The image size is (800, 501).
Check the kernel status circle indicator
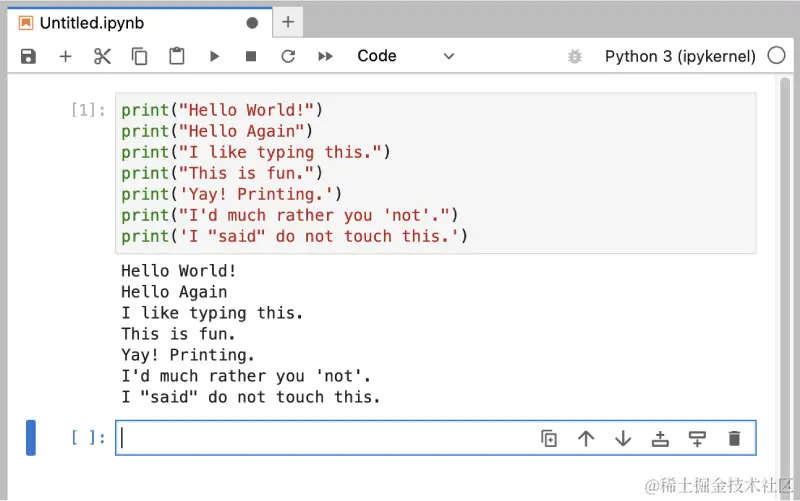pos(776,55)
